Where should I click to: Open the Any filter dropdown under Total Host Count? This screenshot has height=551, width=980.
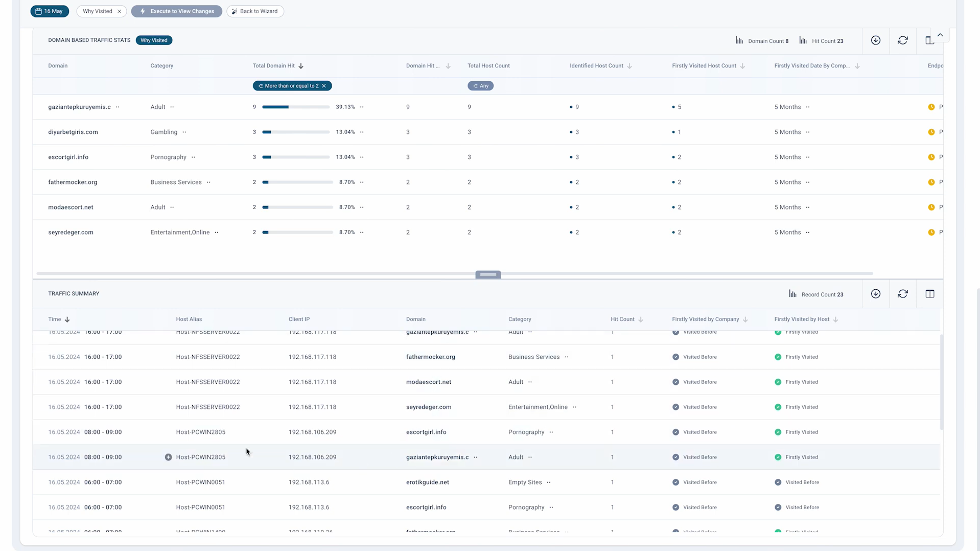(x=480, y=85)
